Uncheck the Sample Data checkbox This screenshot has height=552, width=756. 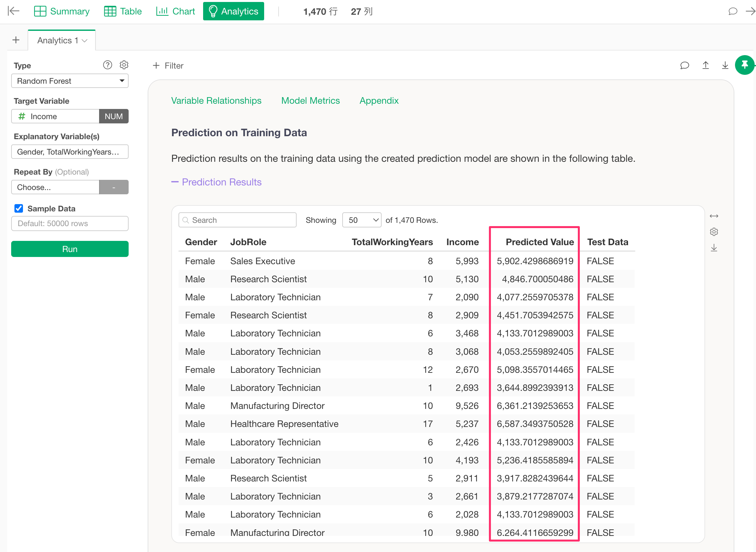[19, 208]
